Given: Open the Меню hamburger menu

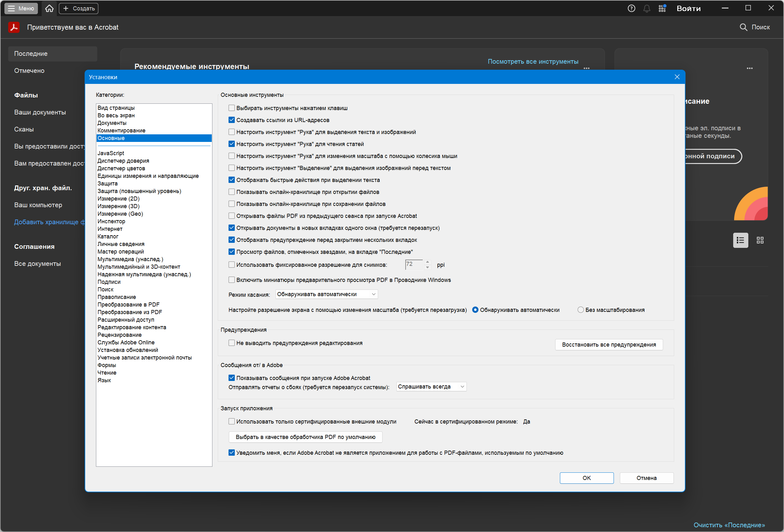Looking at the screenshot, I should coord(21,9).
